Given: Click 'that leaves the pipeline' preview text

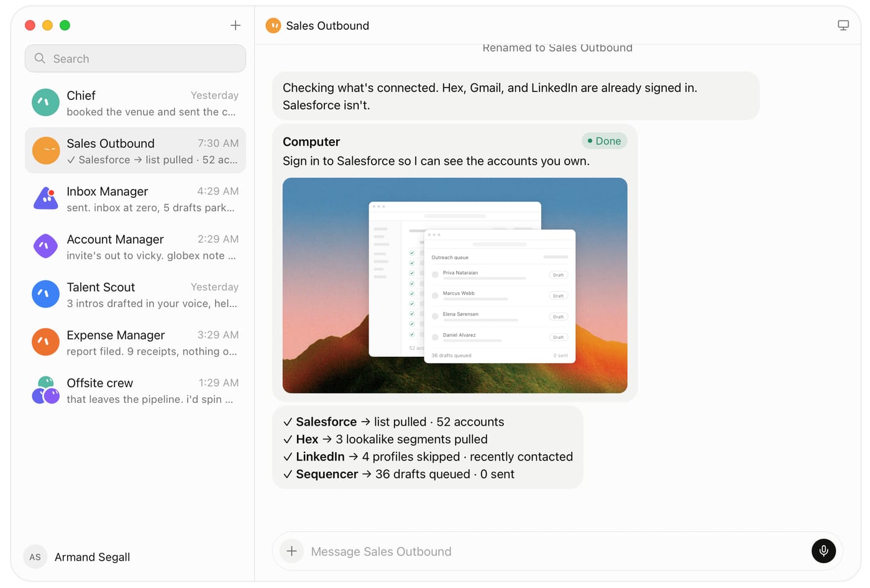Looking at the screenshot, I should click(x=150, y=399).
